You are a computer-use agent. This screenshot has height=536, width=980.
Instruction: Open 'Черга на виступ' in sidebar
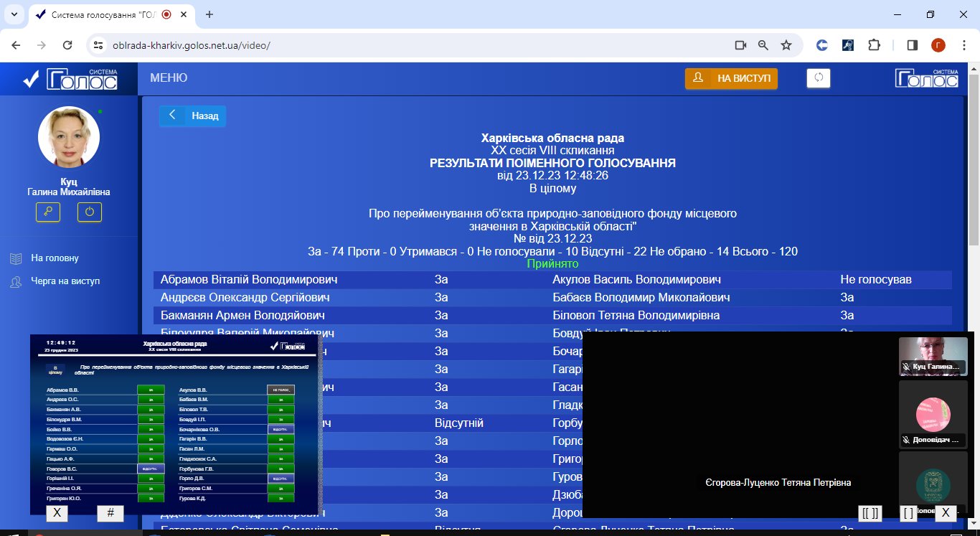coord(65,281)
